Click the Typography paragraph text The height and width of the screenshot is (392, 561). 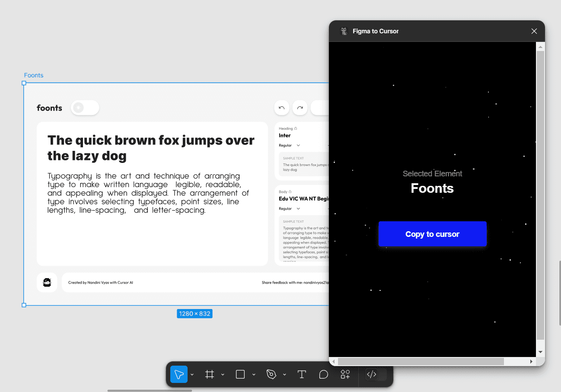148,193
